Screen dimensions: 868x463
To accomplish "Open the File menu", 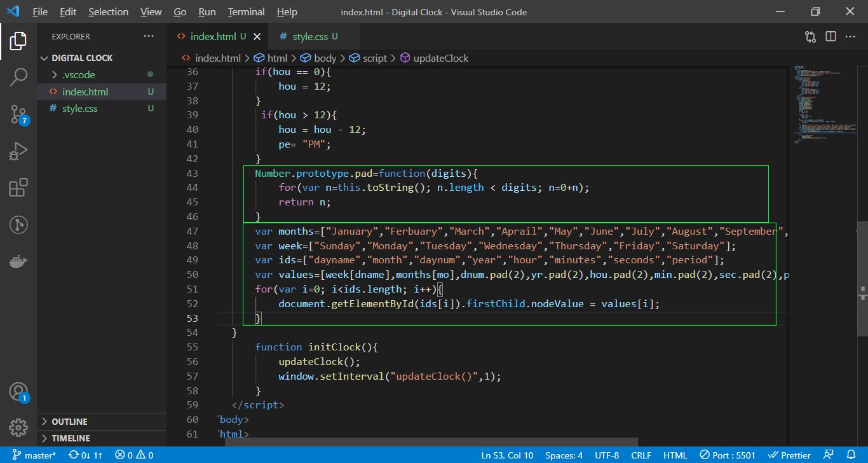I will (39, 11).
